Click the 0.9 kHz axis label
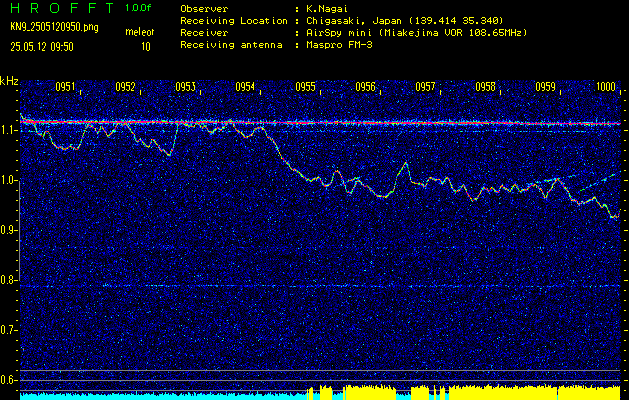 coord(7,230)
